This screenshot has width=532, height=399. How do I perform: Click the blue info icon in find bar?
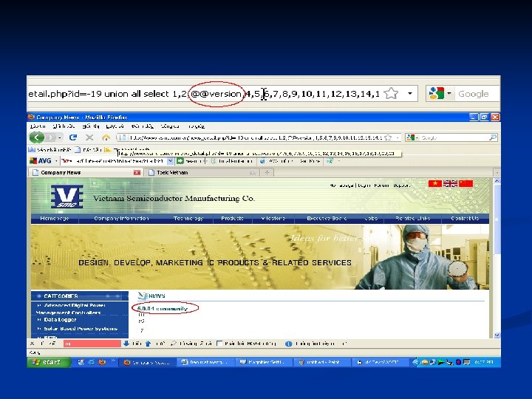click(288, 344)
